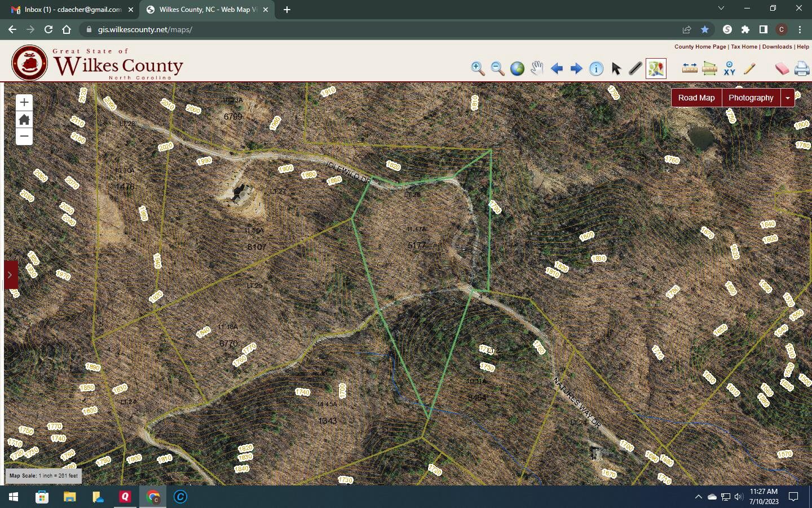Print the map with printer icon

click(801, 68)
